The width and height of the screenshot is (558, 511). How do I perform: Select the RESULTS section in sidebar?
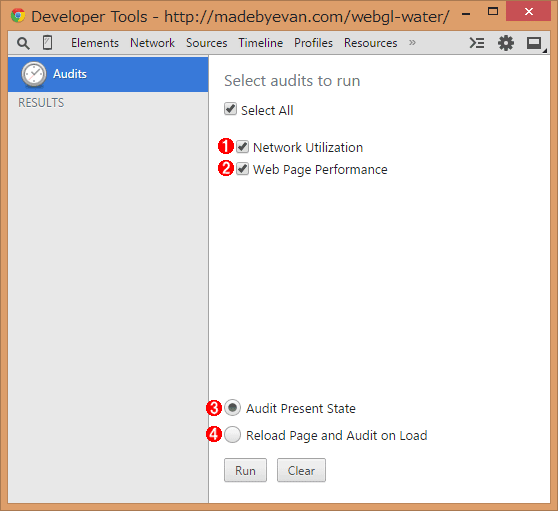(41, 103)
